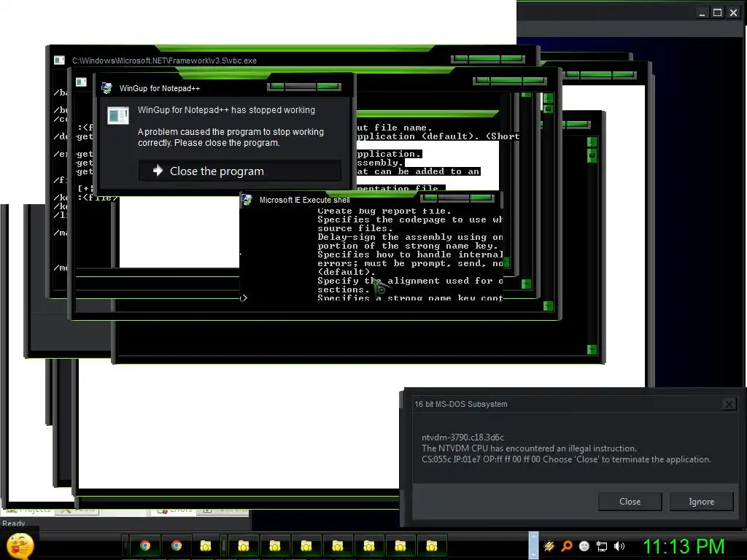Maximize the top-right dark window
Screen dimensions: 747x560
tap(718, 12)
